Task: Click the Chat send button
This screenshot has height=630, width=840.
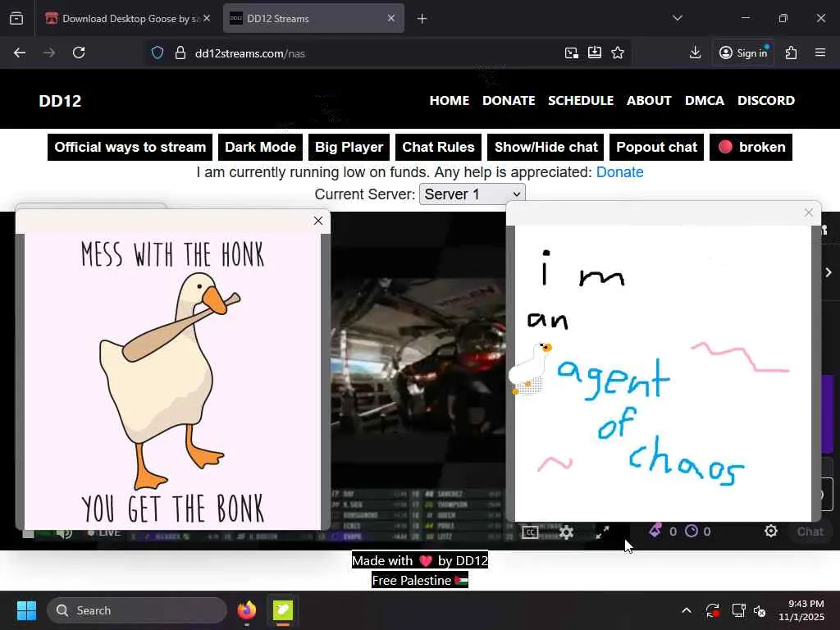Action: point(810,532)
